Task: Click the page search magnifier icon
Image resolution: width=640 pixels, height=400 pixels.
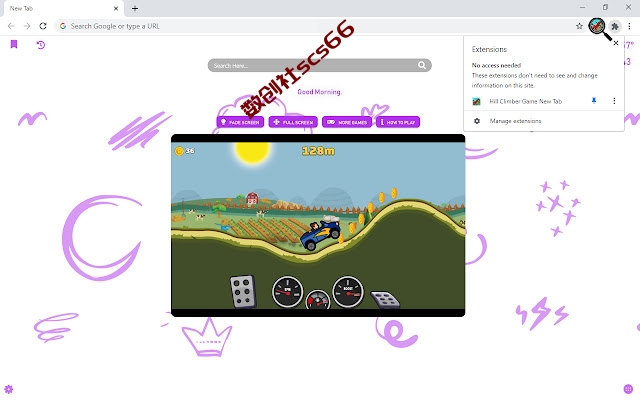Action: click(x=422, y=65)
